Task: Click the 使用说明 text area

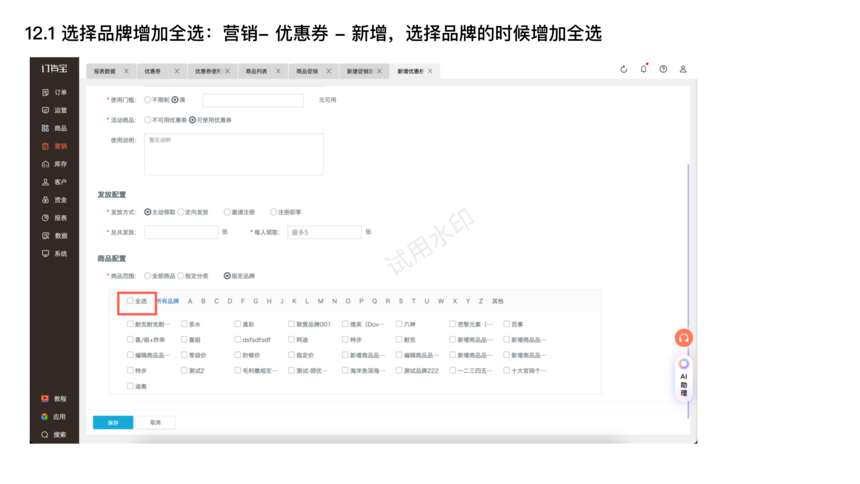Action: (234, 154)
